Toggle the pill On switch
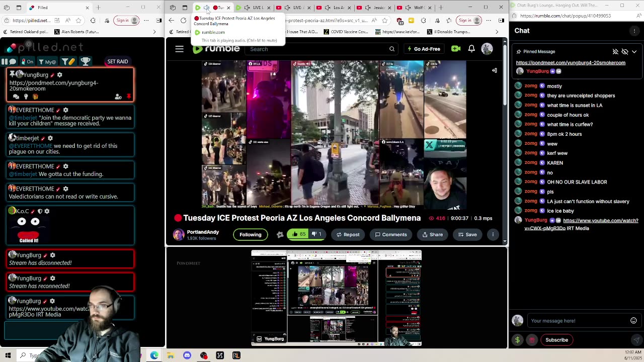Image resolution: width=644 pixels, height=362 pixels. click(27, 61)
